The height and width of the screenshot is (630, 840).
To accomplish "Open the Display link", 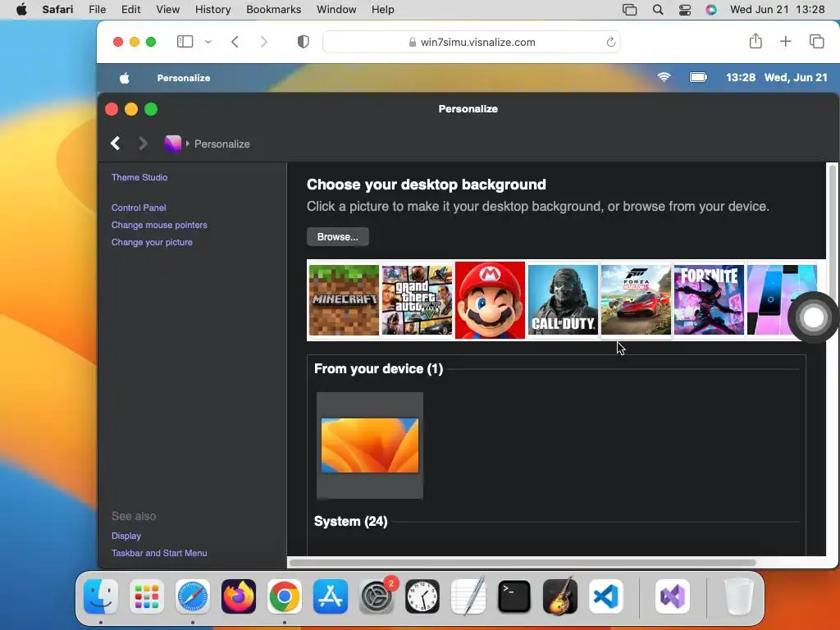I will click(x=126, y=536).
